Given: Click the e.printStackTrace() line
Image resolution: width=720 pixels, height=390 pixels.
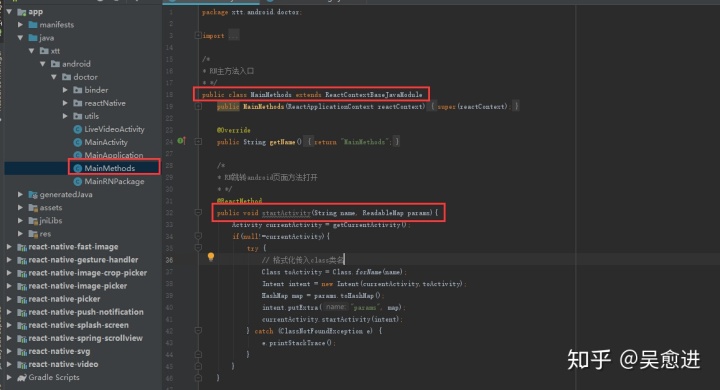Looking at the screenshot, I should [298, 343].
